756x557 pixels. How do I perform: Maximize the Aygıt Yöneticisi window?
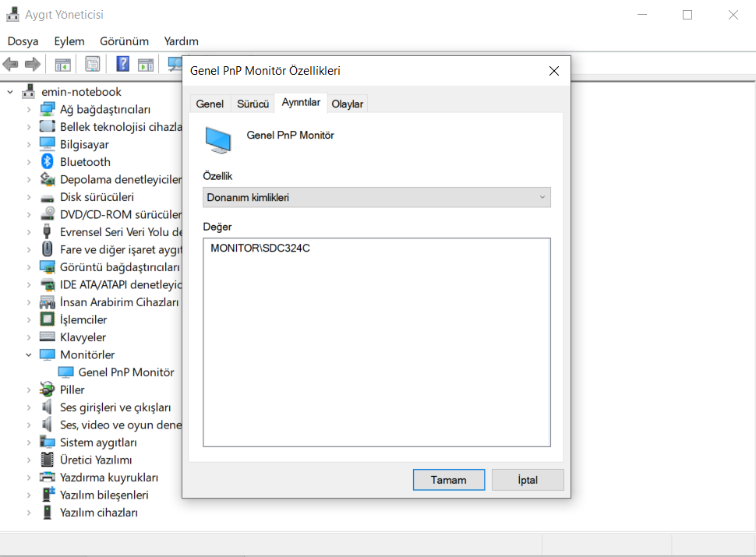pos(687,15)
